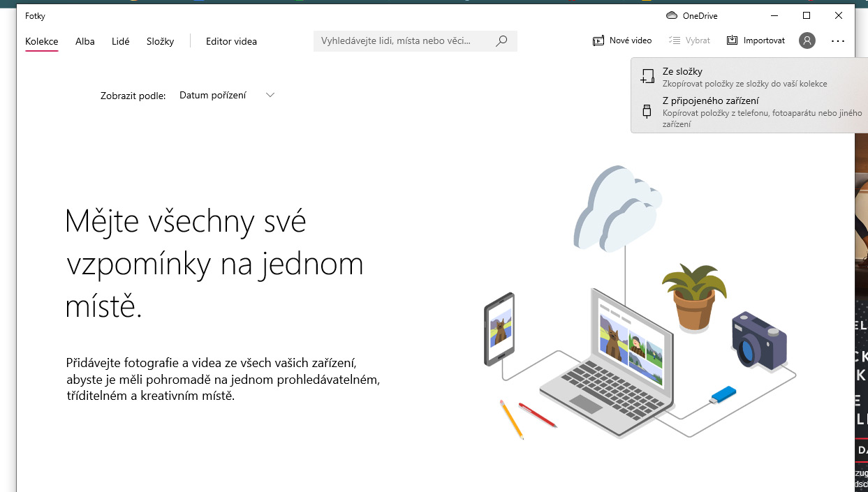Open the three-dot more options menu
This screenshot has width=868, height=492.
pyautogui.click(x=838, y=41)
